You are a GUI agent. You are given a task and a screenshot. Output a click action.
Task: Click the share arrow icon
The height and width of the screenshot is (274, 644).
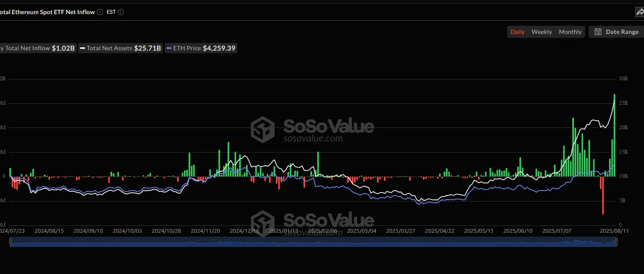pos(640,12)
